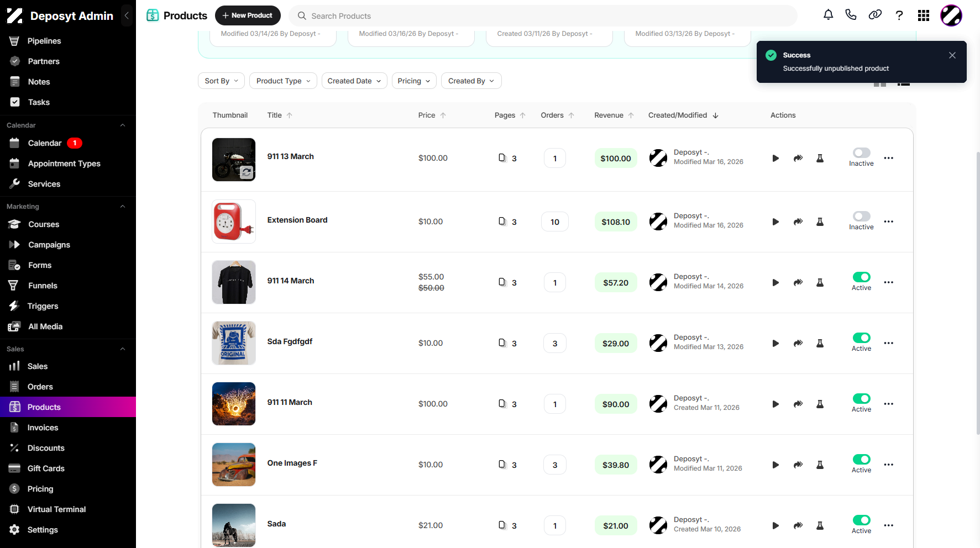
Task: Sort table by Price column
Action: pos(432,115)
